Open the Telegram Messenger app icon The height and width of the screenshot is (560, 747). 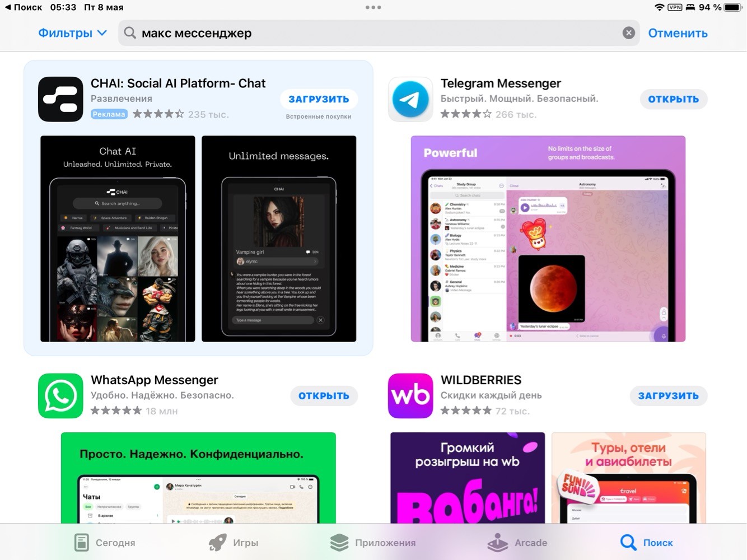click(410, 99)
